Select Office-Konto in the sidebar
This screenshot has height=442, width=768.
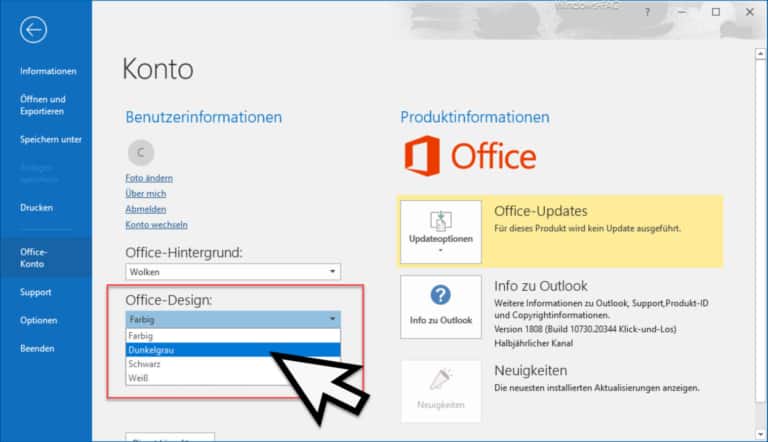[x=46, y=258]
